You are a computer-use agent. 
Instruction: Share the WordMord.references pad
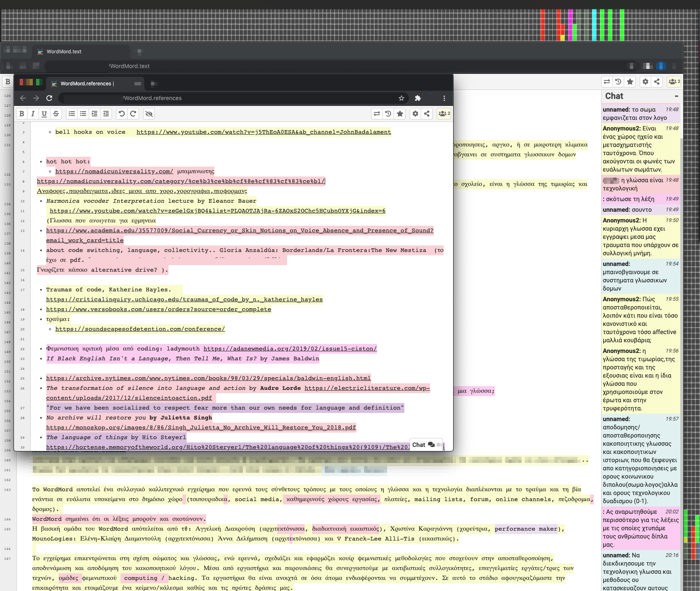click(427, 114)
